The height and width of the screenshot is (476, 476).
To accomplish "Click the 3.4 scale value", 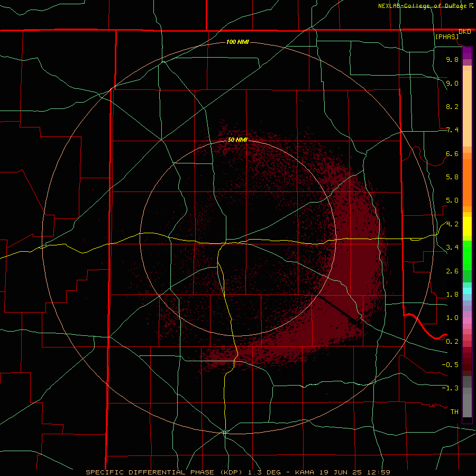I will (452, 248).
